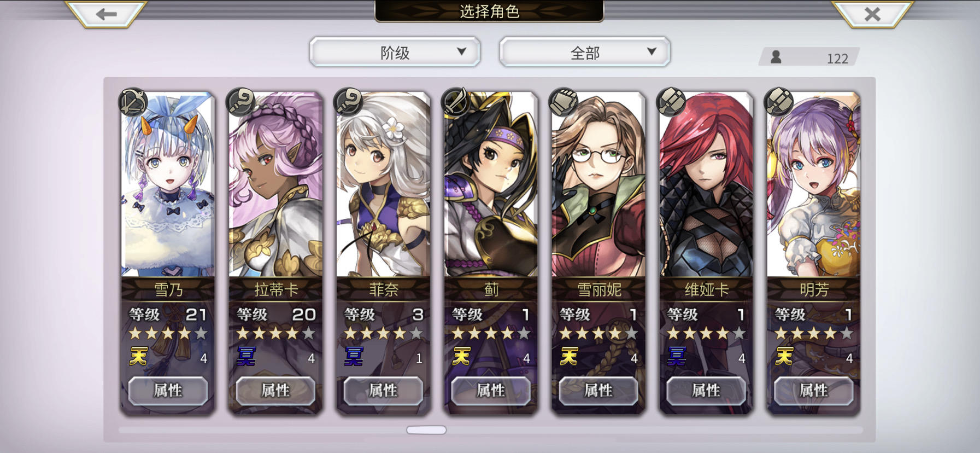Click the sword weapon icon on 蓟
The height and width of the screenshot is (453, 980).
[x=456, y=102]
